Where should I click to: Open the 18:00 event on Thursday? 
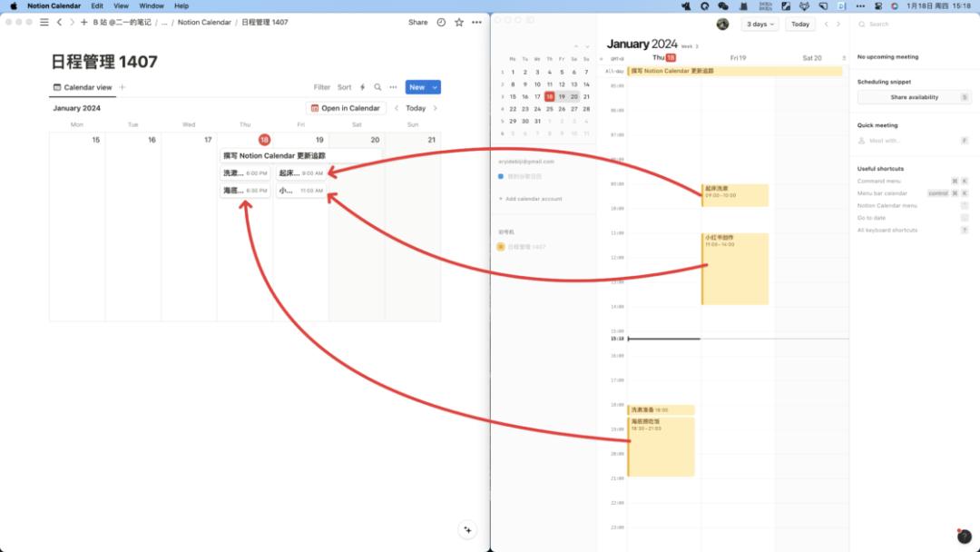(x=661, y=410)
